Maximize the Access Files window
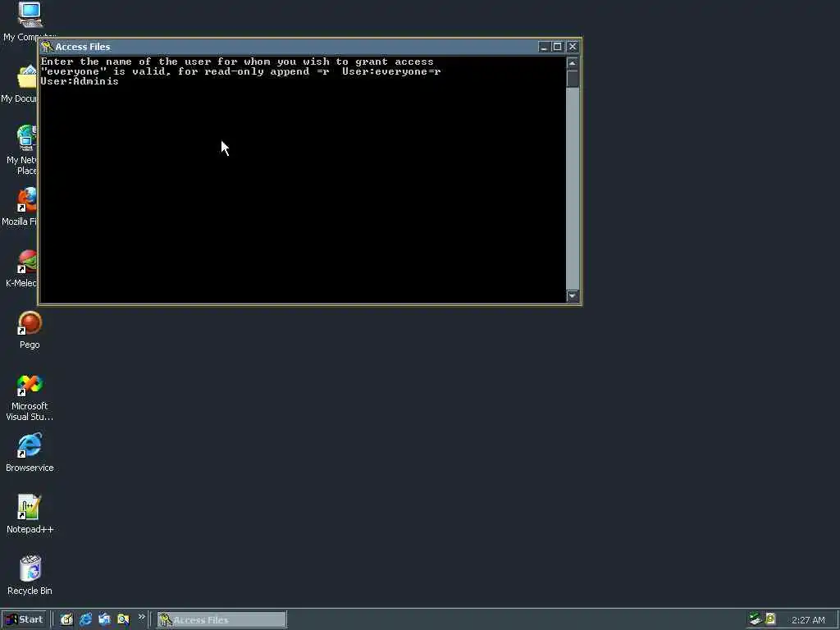This screenshot has width=840, height=630. (557, 47)
